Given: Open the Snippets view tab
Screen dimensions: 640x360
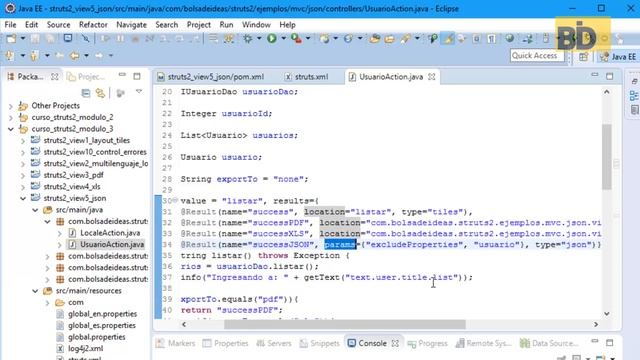Looking at the screenshot, I should [320, 343].
